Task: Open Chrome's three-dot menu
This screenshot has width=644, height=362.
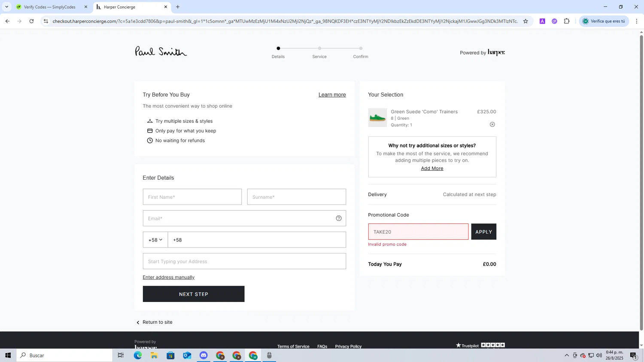Action: point(636,21)
